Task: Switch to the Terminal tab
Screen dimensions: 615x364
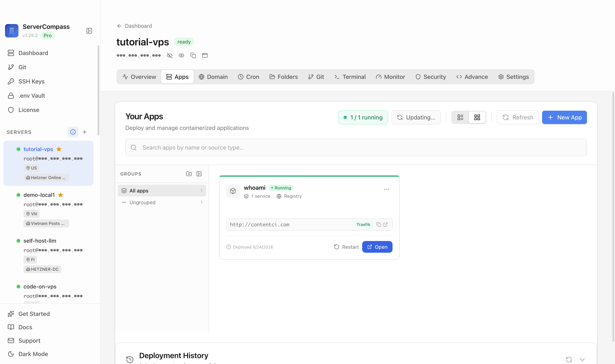Action: (350, 77)
